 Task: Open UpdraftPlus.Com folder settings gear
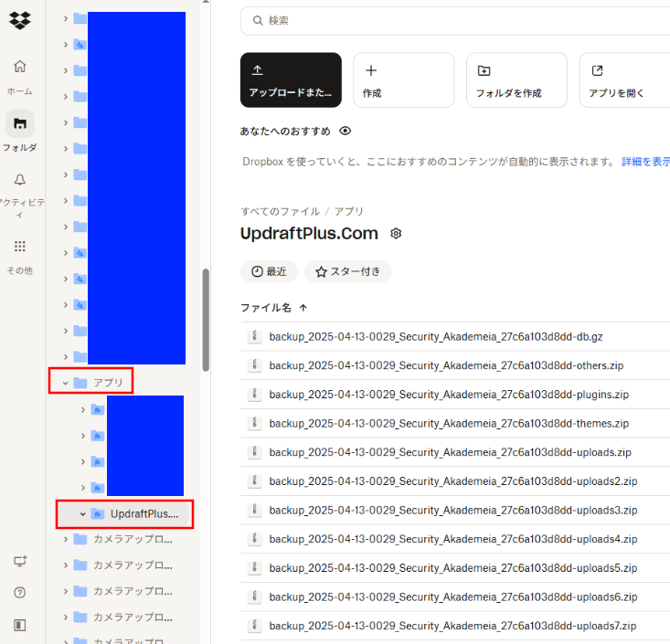point(396,233)
